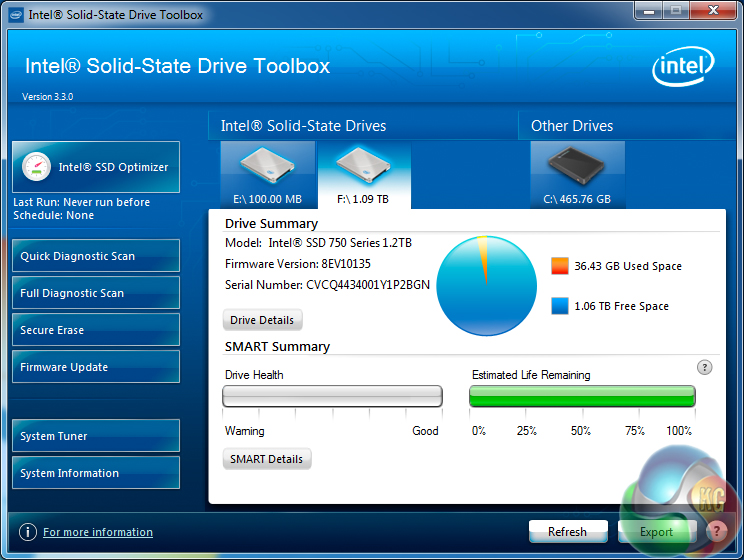Viewport: 744px width, 560px height.
Task: Click the Estimated Life Remaining bar
Action: tap(582, 396)
